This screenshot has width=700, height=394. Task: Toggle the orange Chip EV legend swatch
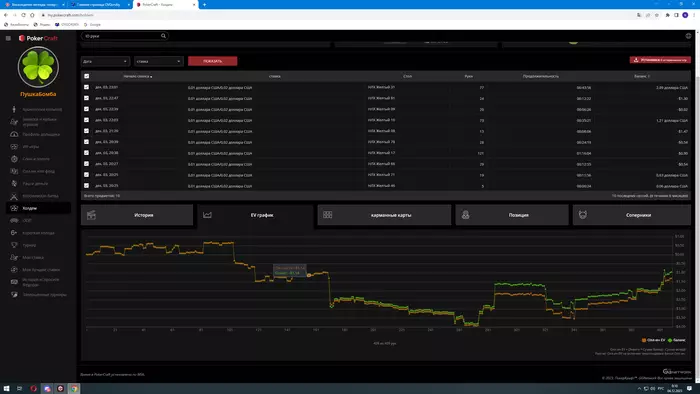[x=644, y=340]
